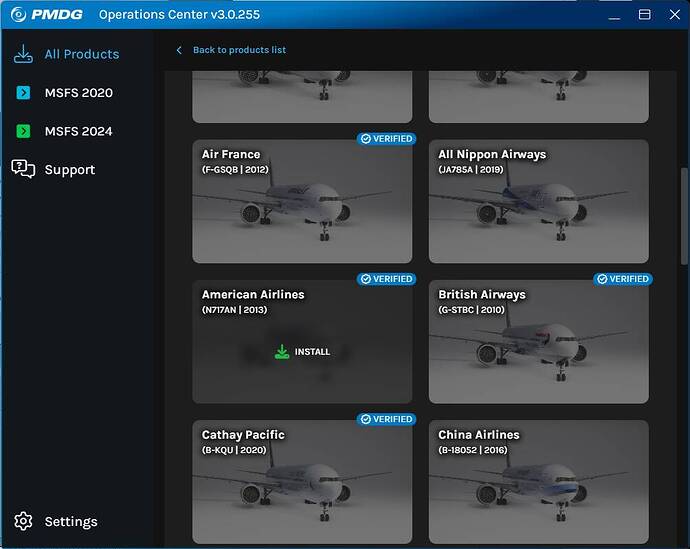Go back to products list
690x549 pixels.
239,50
